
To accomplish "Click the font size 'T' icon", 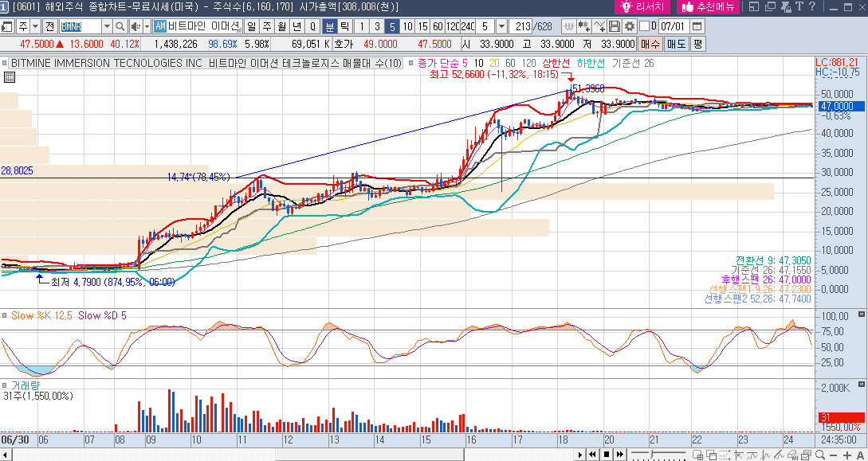I will 799,6.
